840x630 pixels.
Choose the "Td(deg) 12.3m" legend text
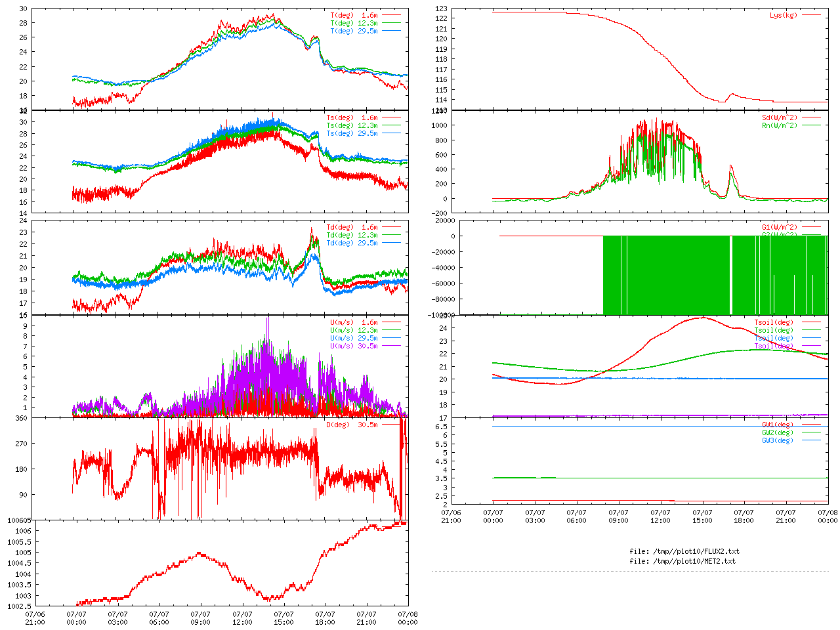point(352,235)
